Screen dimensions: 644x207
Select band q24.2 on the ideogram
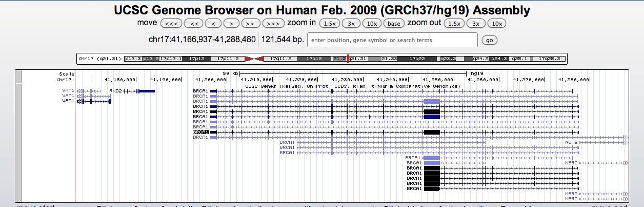pyautogui.click(x=480, y=59)
